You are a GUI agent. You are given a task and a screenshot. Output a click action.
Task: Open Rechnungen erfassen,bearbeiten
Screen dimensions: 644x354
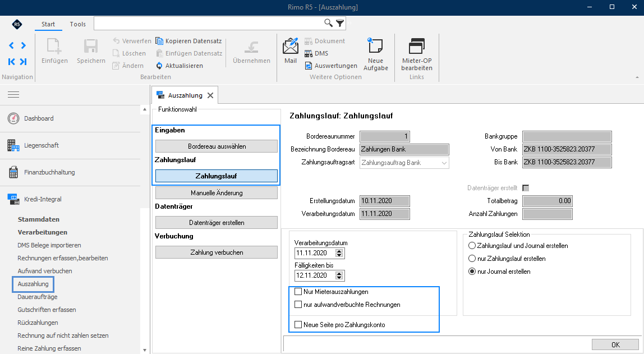(x=63, y=258)
